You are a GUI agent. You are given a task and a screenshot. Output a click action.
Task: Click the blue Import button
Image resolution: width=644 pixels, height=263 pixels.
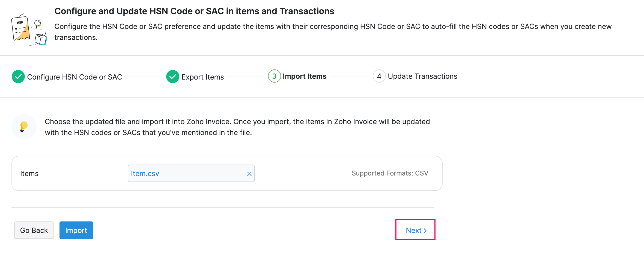click(x=76, y=230)
